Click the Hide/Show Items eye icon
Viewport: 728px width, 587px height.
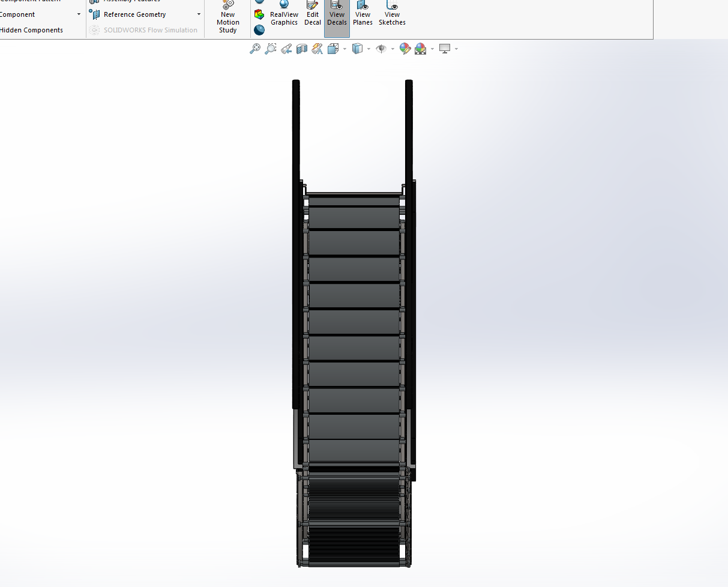pos(381,49)
